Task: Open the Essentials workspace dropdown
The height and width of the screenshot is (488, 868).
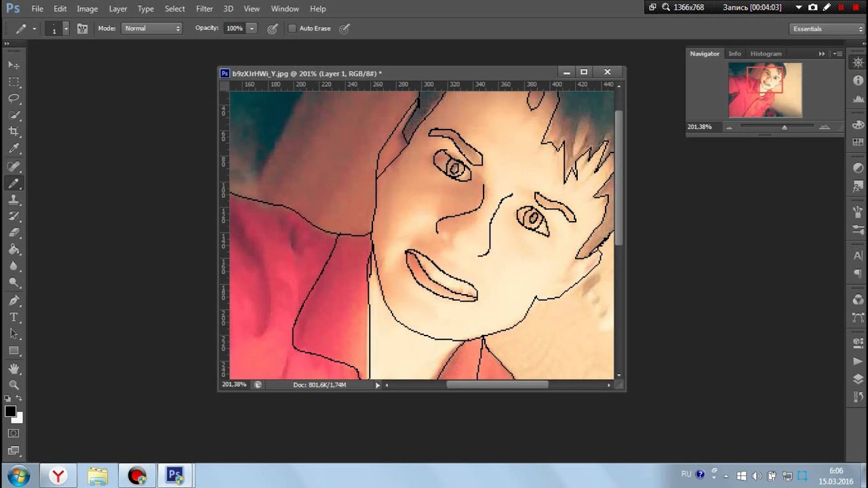Action: [x=827, y=28]
